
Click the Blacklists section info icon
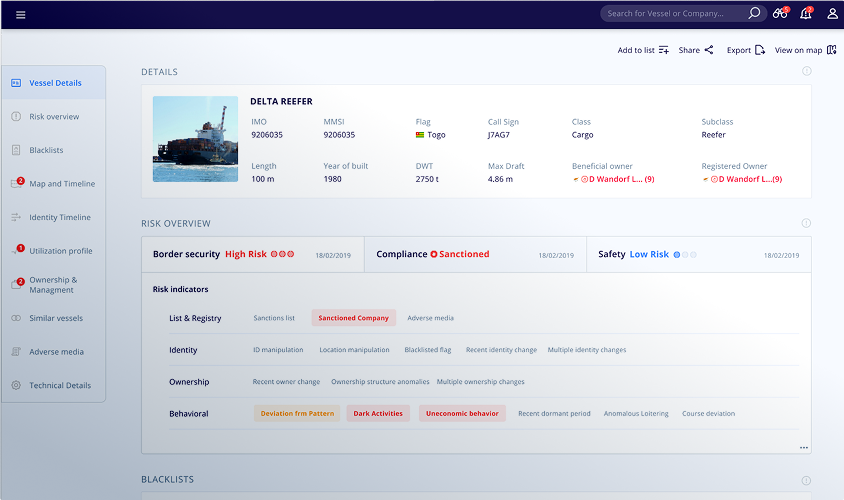[x=806, y=480]
